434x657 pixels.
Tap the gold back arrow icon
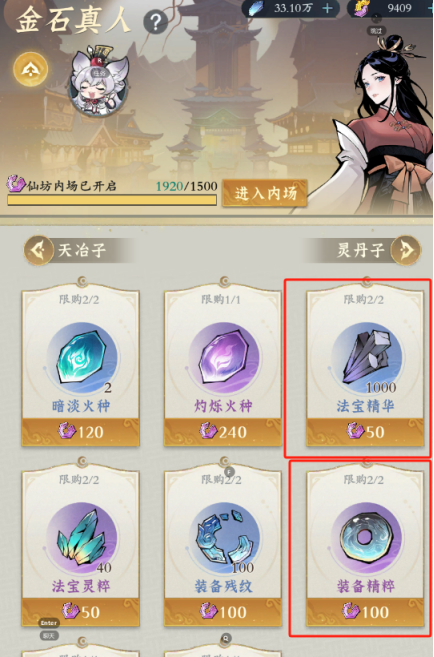point(31,70)
